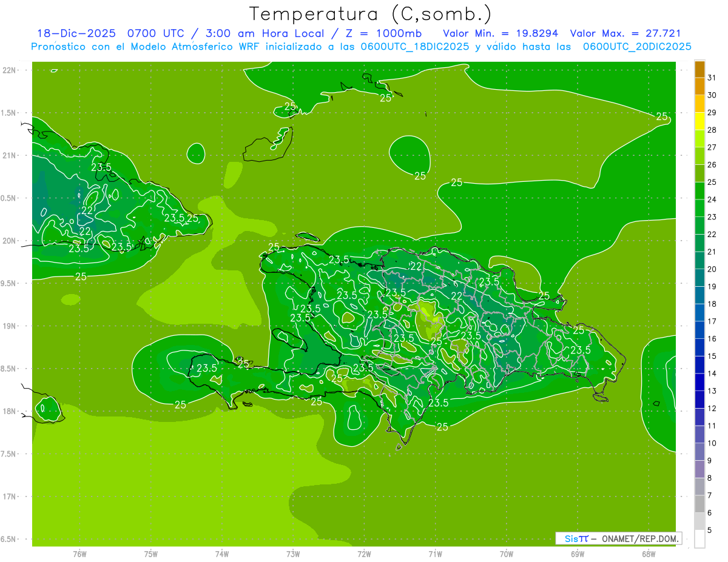Click the '70W' longitude axis label
Viewport: 728px width, 562px height.
(x=507, y=554)
